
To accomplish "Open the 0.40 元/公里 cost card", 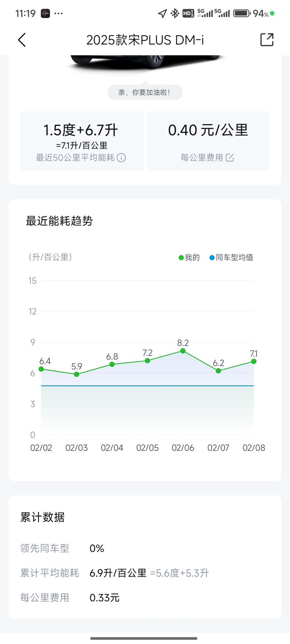I will click(x=208, y=141).
